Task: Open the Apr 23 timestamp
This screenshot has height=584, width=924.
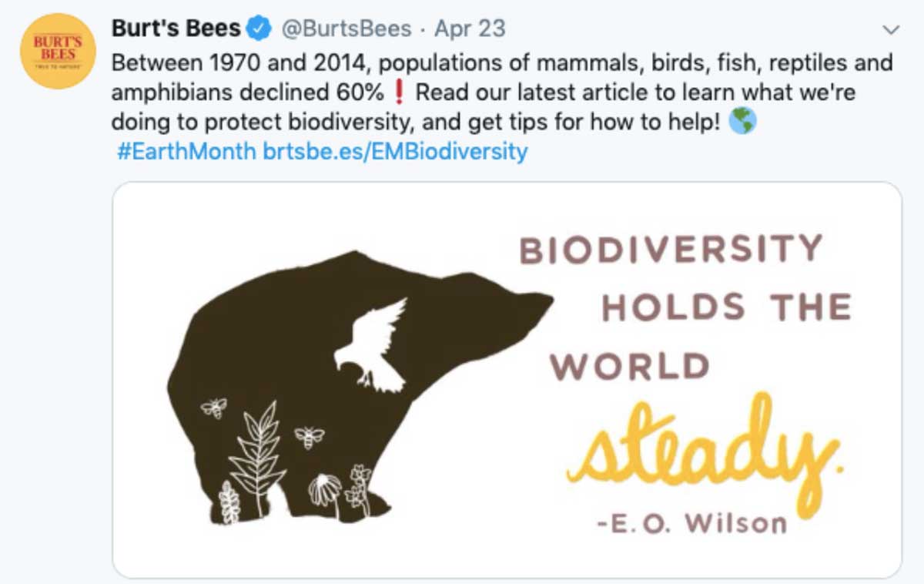Action: click(470, 29)
